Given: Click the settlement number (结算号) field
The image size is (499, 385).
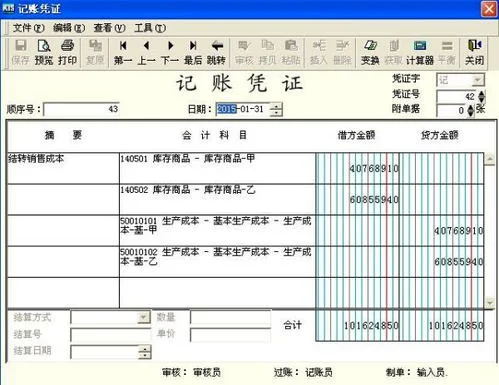Looking at the screenshot, I should click(x=111, y=335).
